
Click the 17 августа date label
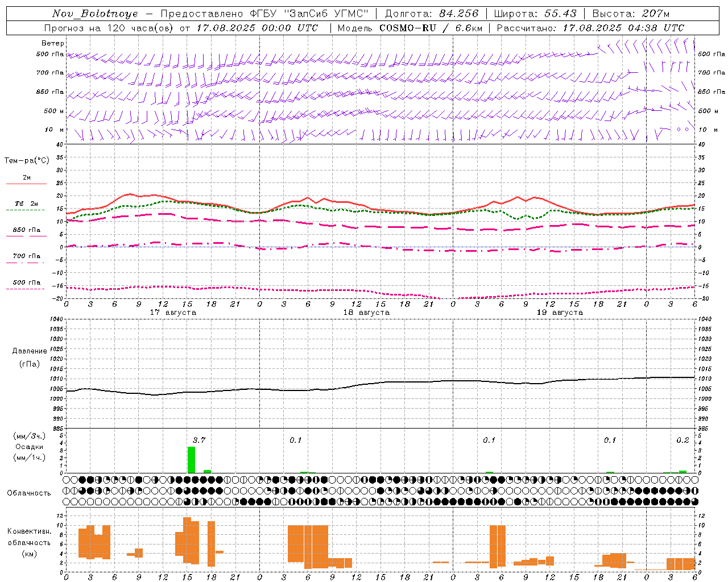click(x=173, y=313)
